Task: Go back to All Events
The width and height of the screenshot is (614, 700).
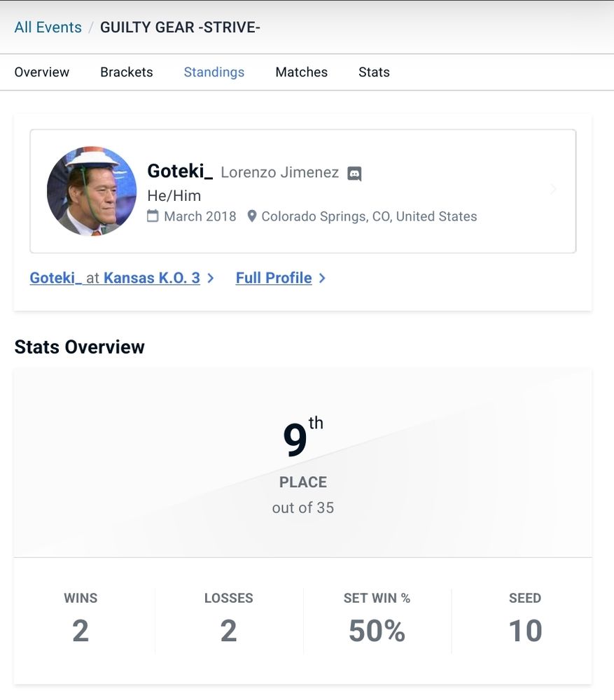Action: point(48,27)
